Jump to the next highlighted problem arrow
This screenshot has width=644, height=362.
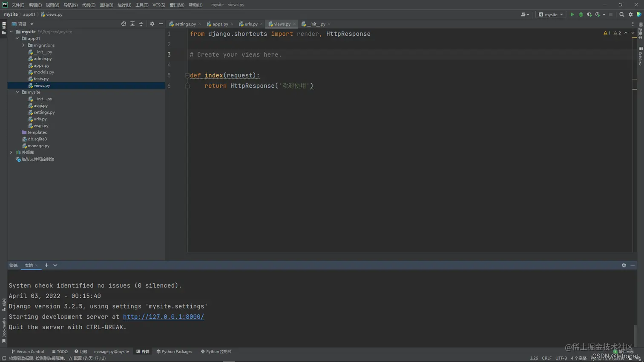coord(633,33)
